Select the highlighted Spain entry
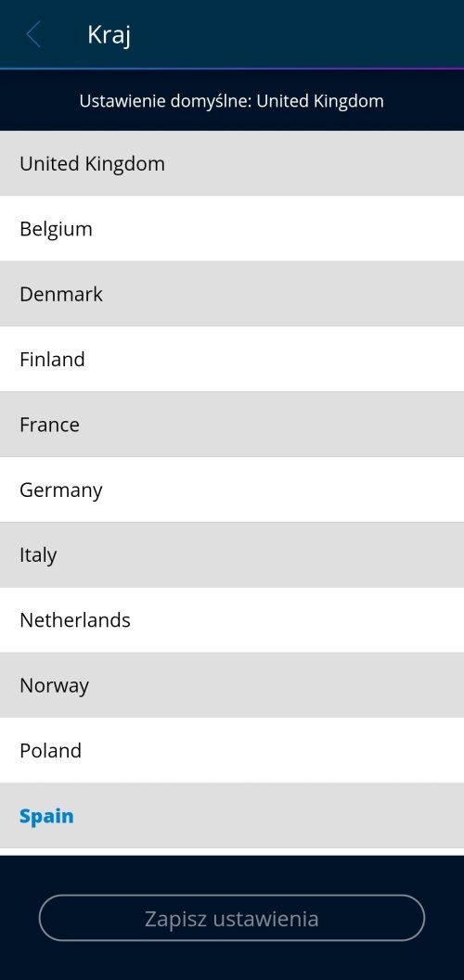Image resolution: width=464 pixels, height=980 pixels. [232, 816]
